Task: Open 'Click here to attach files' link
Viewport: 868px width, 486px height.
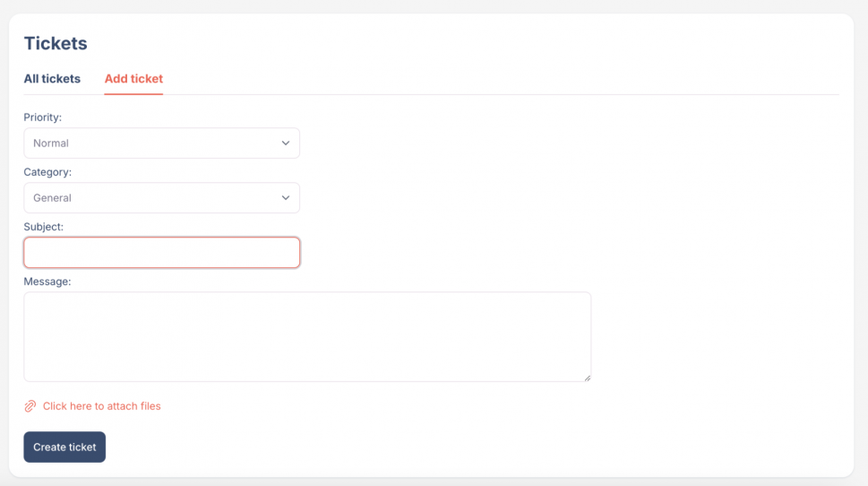Action: pos(102,406)
